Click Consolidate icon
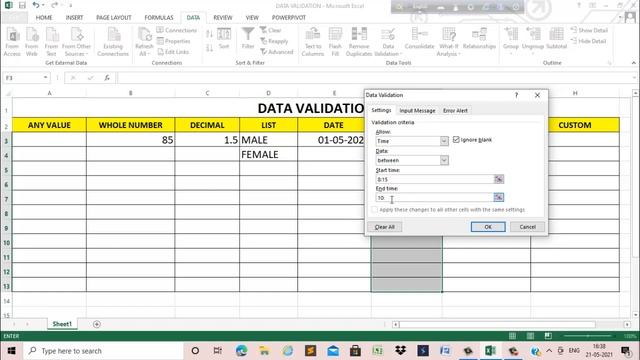The image size is (640, 360). coord(420,39)
